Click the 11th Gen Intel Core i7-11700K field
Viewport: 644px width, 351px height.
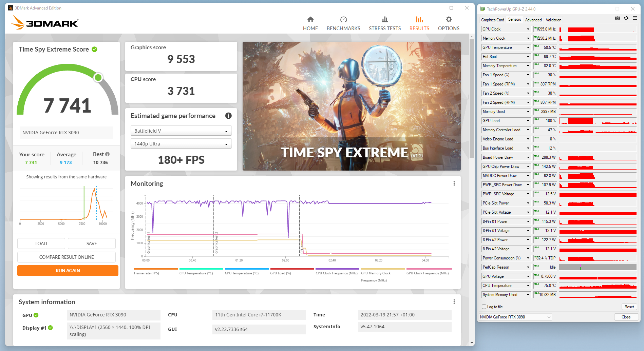[259, 315]
